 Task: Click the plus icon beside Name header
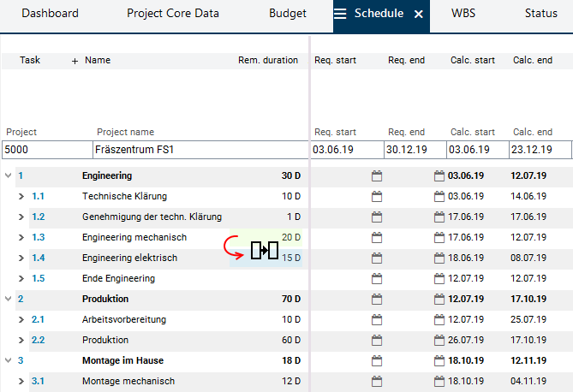tap(75, 61)
